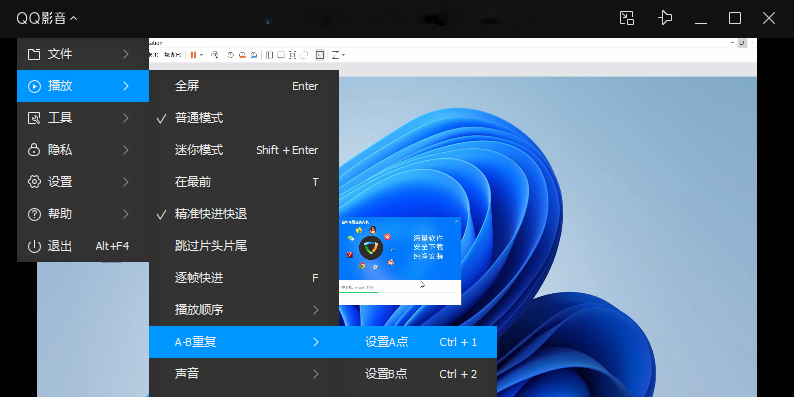Open the A-B重复 submenu arrow
794x397 pixels.
pos(316,342)
